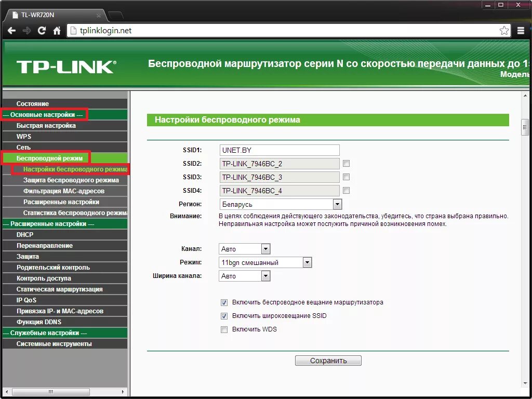Select Беспроводной режим menu item
532x399 pixels.
65,158
